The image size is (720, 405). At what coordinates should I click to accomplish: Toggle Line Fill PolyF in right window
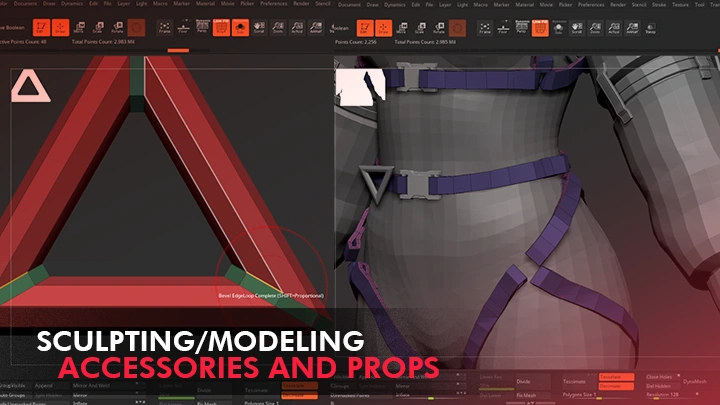click(x=540, y=28)
